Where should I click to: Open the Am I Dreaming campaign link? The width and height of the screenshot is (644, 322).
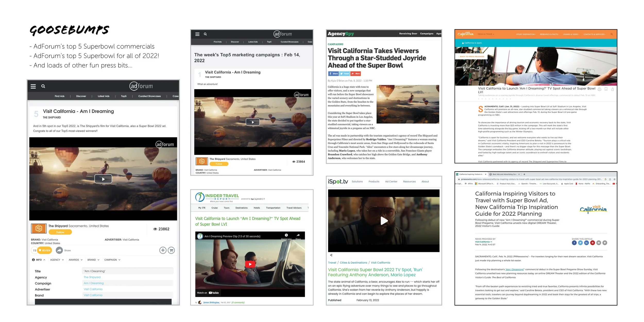[94, 283]
